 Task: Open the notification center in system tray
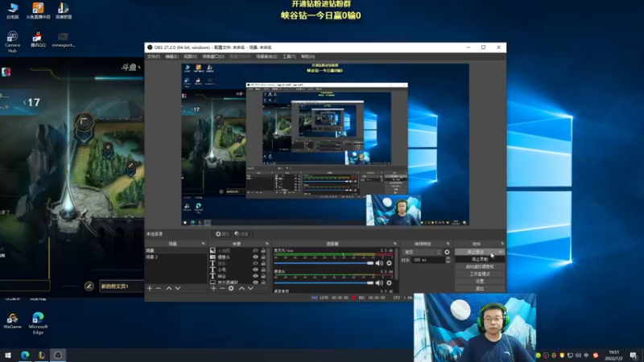634,356
